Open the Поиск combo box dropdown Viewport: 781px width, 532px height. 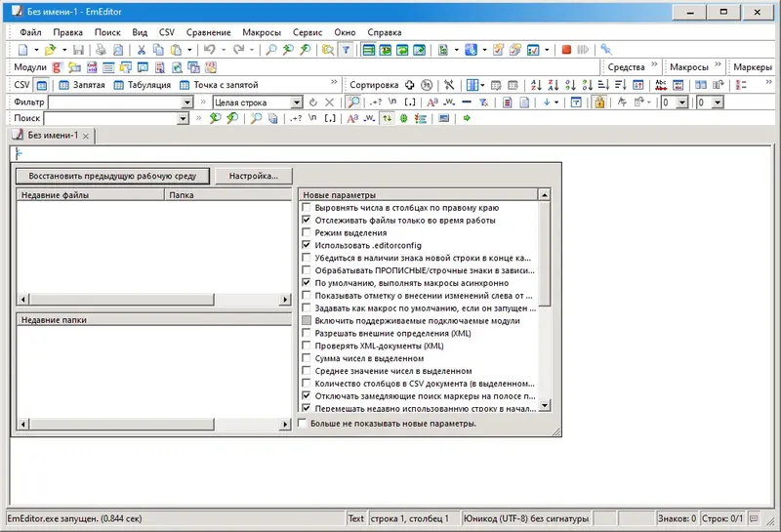(184, 118)
